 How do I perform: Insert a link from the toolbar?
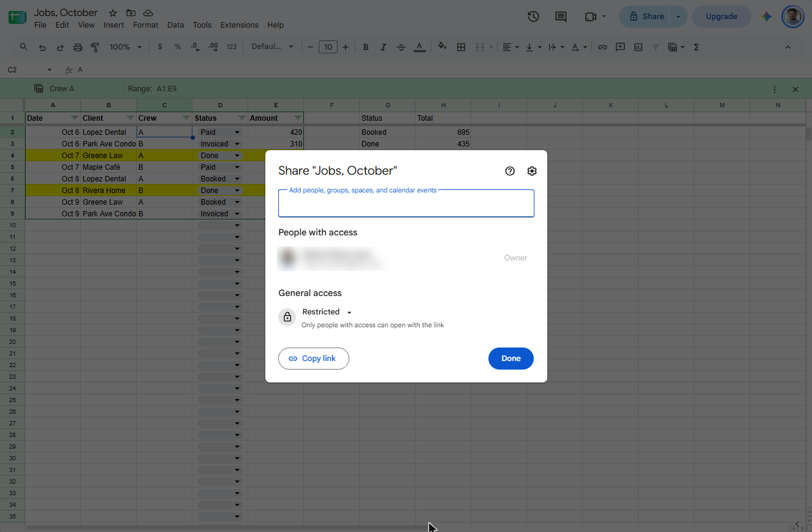tap(602, 47)
